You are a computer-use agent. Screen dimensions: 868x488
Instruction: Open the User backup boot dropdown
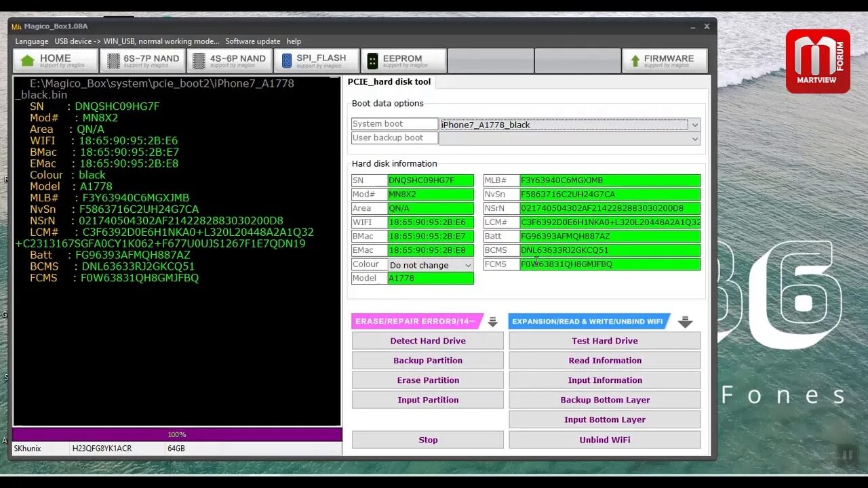694,138
